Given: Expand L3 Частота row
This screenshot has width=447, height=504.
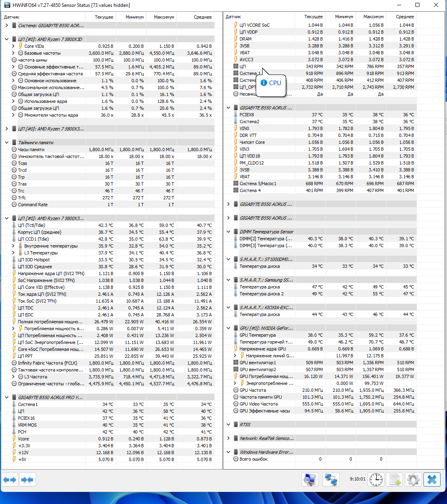Looking at the screenshot, I should pyautogui.click(x=13, y=377).
